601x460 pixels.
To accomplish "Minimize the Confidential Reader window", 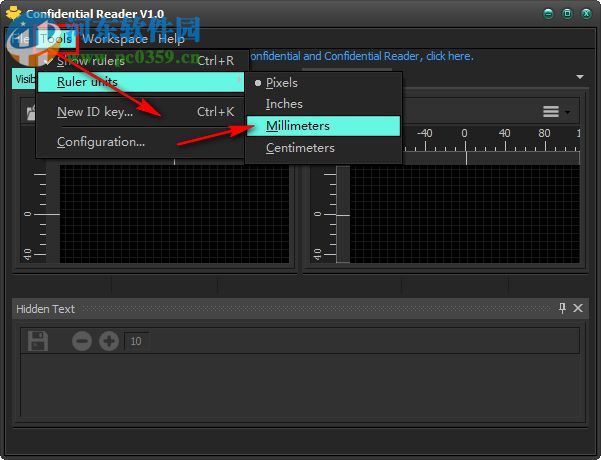I will [548, 14].
